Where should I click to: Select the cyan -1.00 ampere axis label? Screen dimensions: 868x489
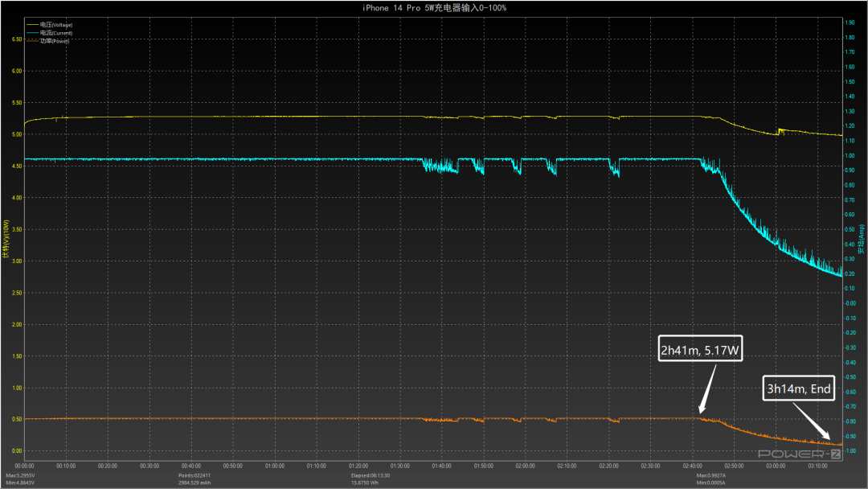click(x=850, y=450)
